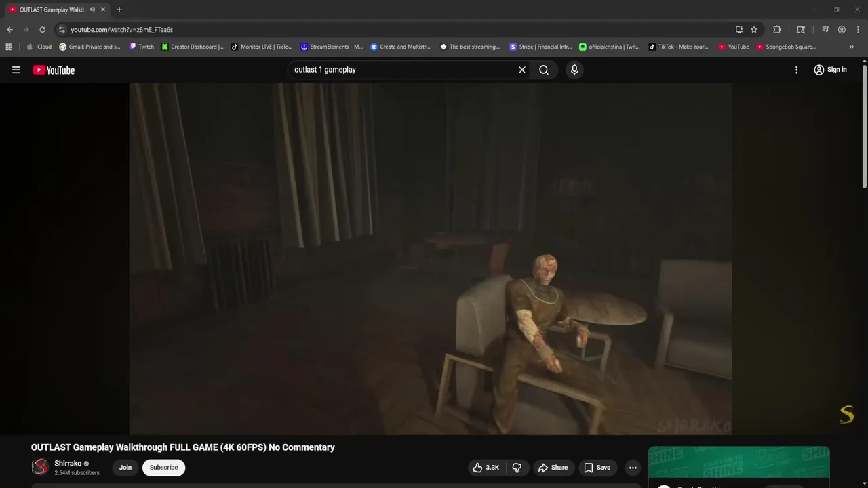Open Chrome profile icon

842,30
